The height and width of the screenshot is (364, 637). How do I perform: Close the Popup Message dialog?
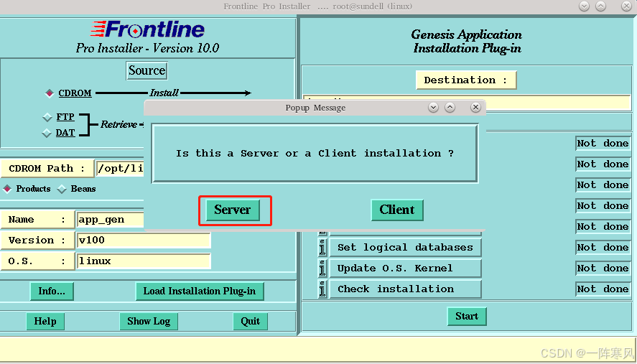tap(475, 108)
